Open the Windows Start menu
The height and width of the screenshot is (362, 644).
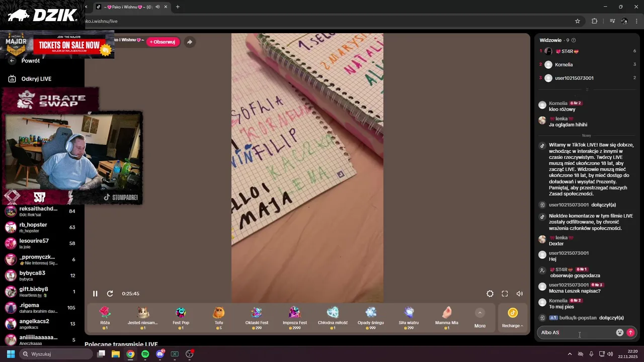coord(11,354)
